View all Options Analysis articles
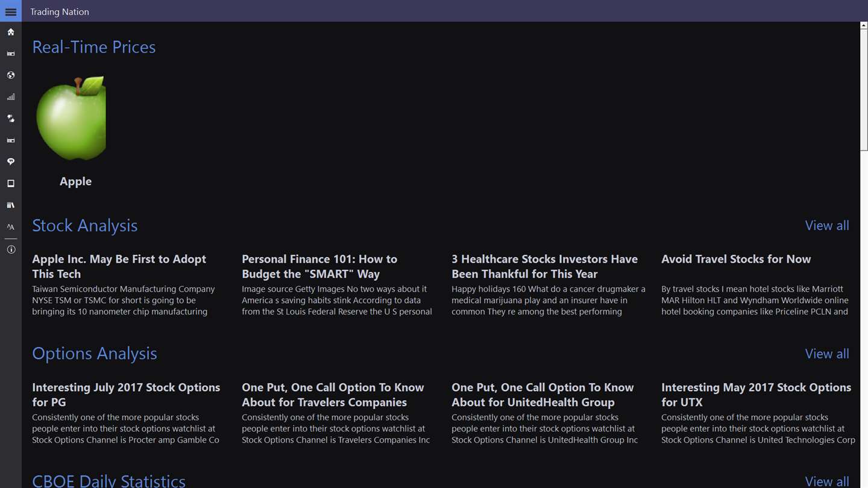 (827, 354)
